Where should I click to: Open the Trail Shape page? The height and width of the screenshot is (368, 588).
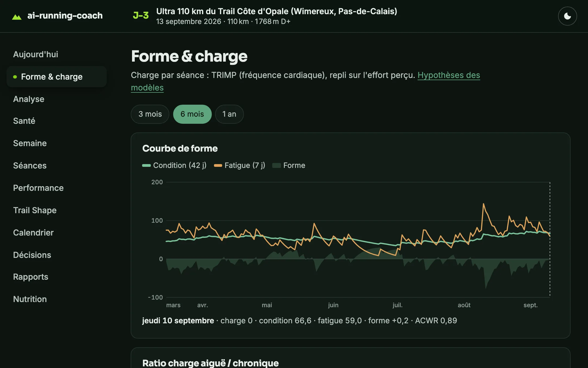click(x=35, y=210)
